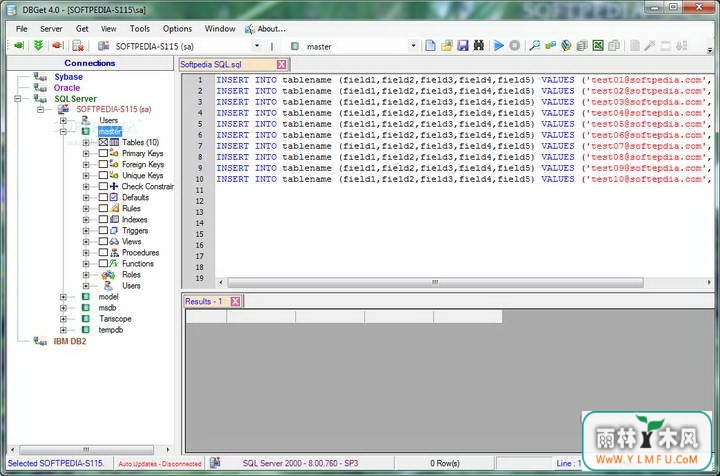Open the Server menu
The image size is (720, 476).
coord(51,29)
